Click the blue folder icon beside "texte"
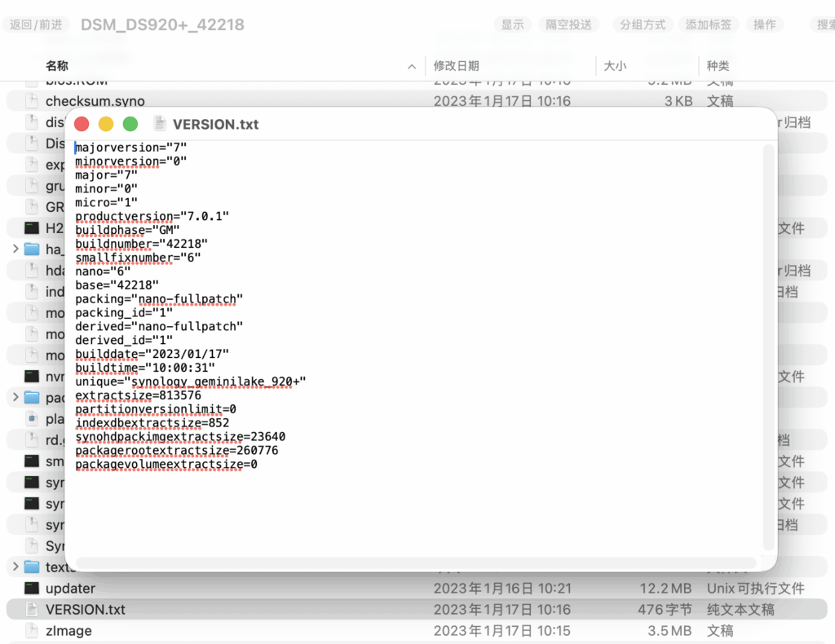The width and height of the screenshot is (835, 644). click(32, 567)
